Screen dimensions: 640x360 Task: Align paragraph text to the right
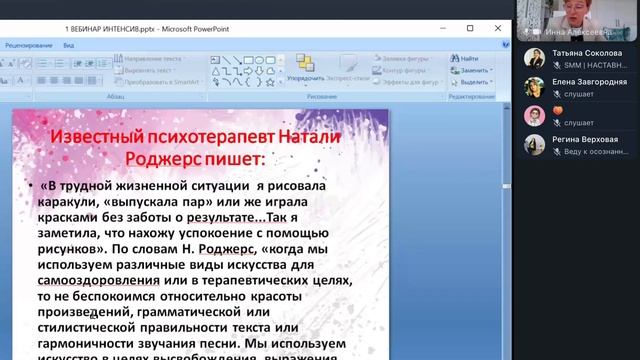point(66,80)
